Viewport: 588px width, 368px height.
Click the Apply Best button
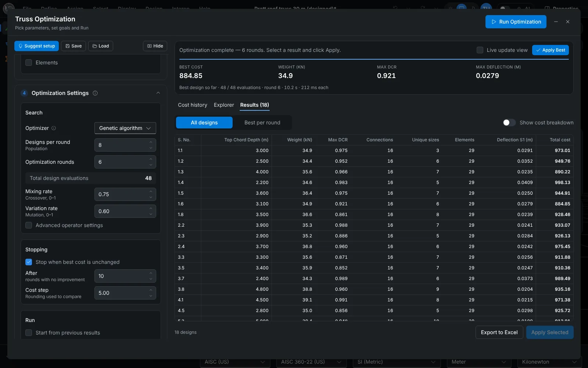pyautogui.click(x=551, y=50)
